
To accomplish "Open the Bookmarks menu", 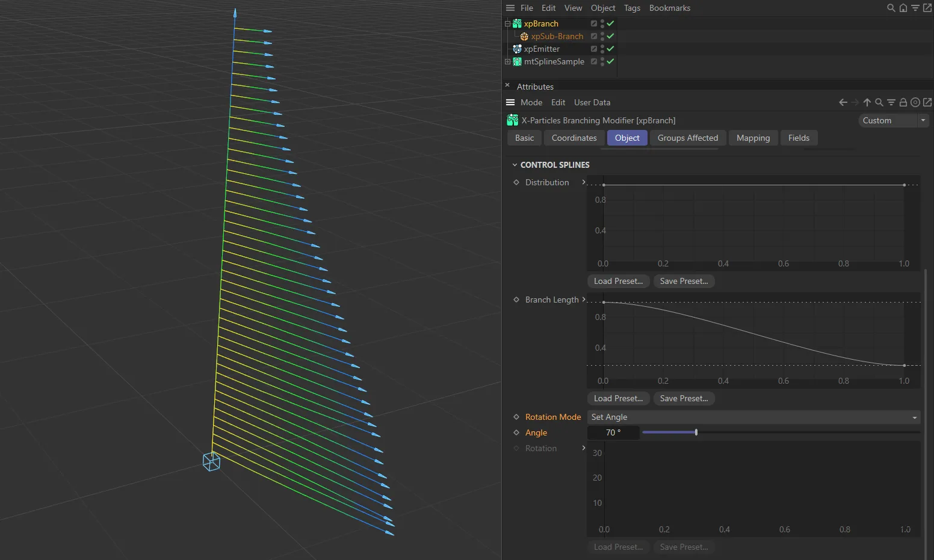I will click(x=669, y=8).
